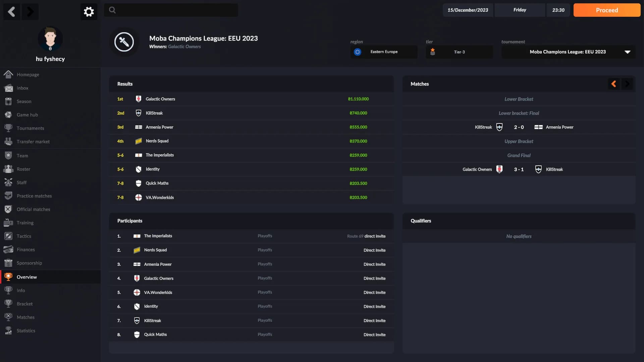
Task: Click Galactic Owners in Grand Final match
Action: click(x=477, y=169)
